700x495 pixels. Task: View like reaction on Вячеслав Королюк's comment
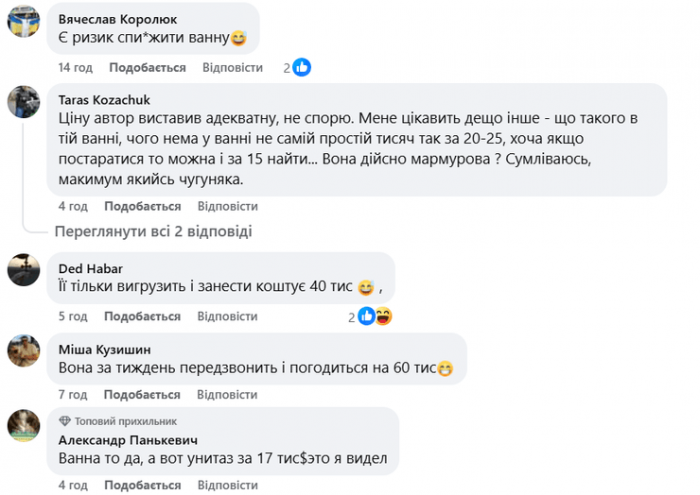[x=301, y=67]
